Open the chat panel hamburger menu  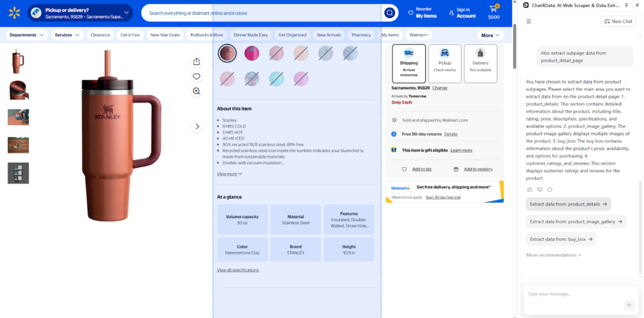(529, 21)
